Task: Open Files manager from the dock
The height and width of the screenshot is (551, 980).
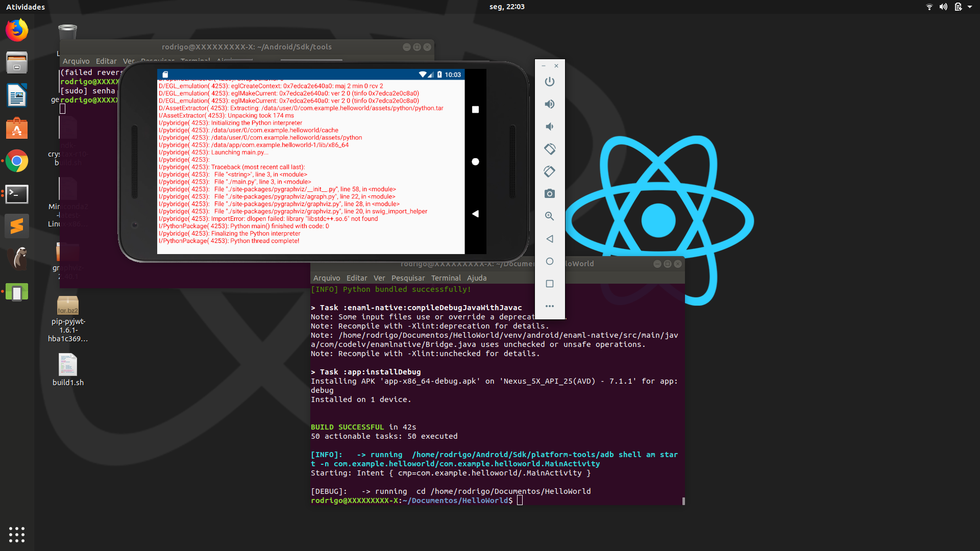Action: coord(17,63)
